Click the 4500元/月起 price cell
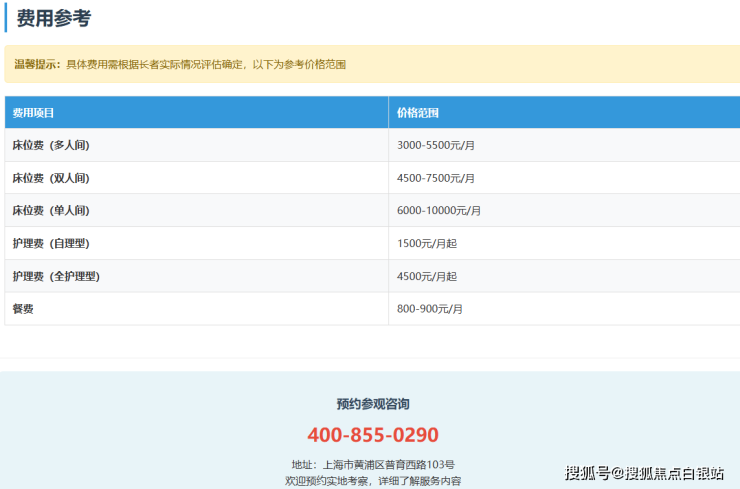740x489 pixels. coord(427,276)
